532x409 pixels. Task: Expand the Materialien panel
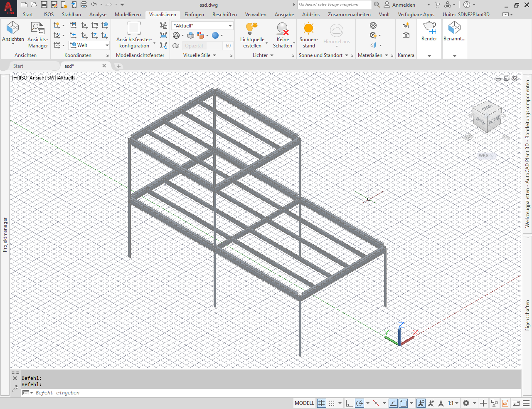[x=373, y=55]
